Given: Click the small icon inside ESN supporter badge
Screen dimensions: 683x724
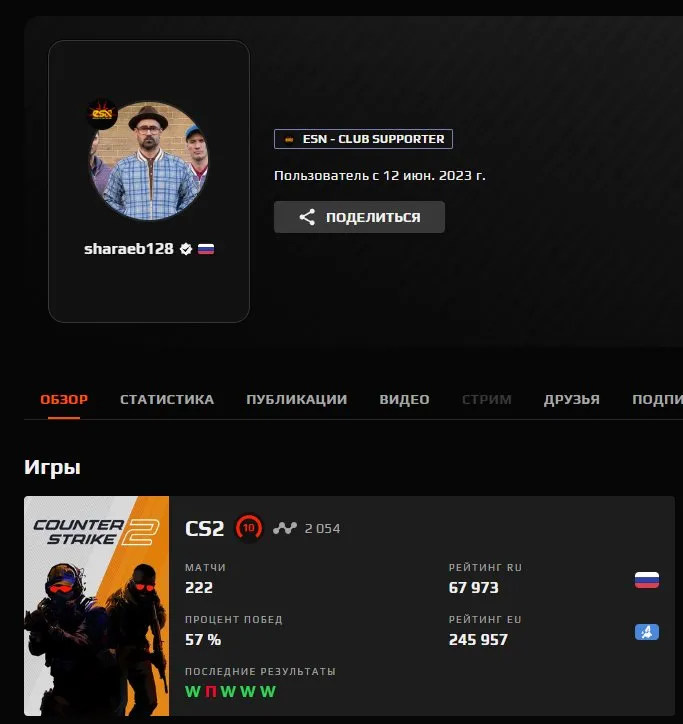Looking at the screenshot, I should tap(289, 139).
